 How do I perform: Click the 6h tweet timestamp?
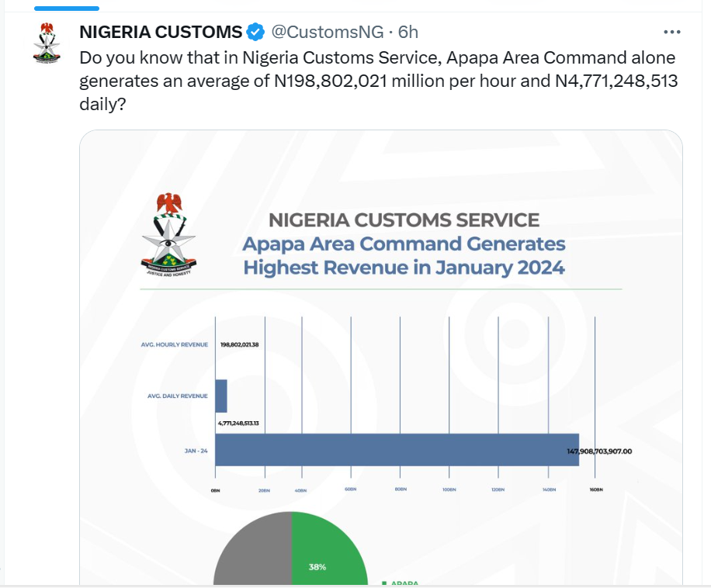coord(408,33)
